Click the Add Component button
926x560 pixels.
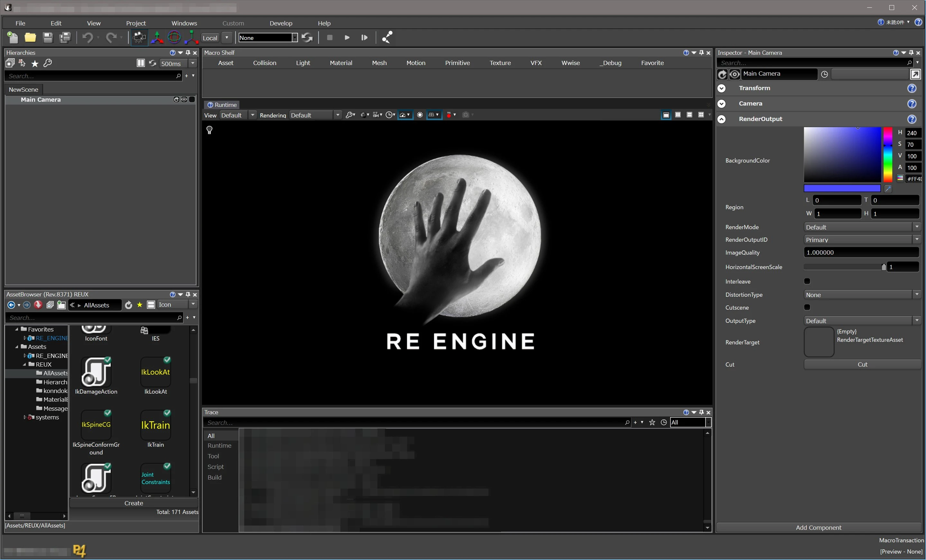819,527
